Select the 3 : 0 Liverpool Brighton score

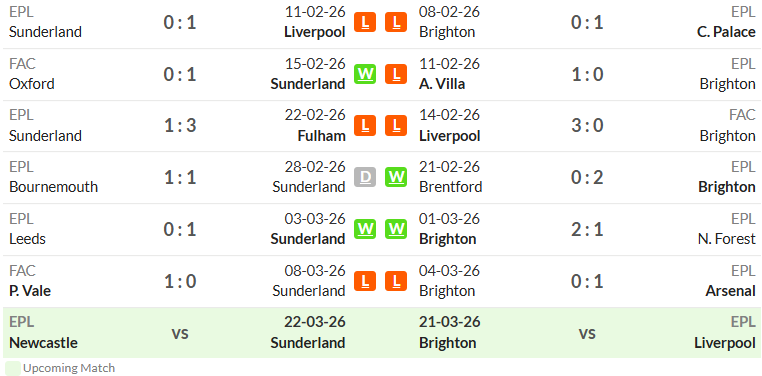click(x=587, y=126)
